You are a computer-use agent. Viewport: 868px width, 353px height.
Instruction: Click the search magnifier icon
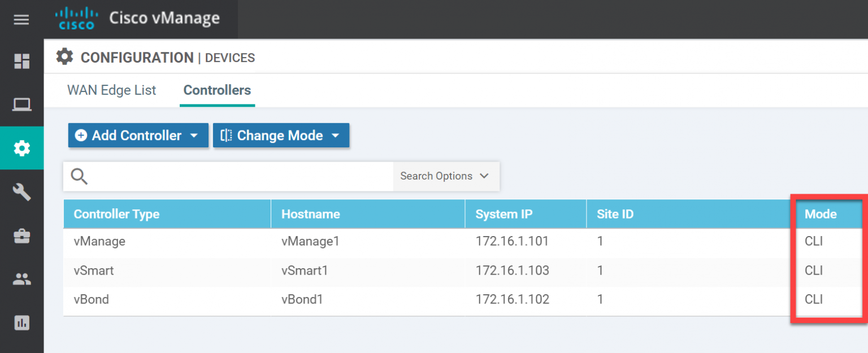point(79,176)
